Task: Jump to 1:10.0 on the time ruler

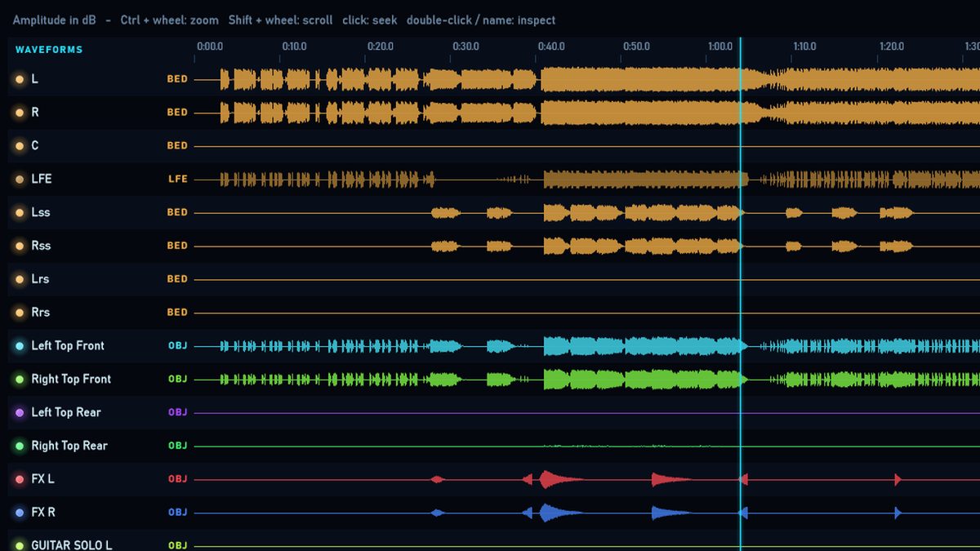Action: tap(805, 47)
